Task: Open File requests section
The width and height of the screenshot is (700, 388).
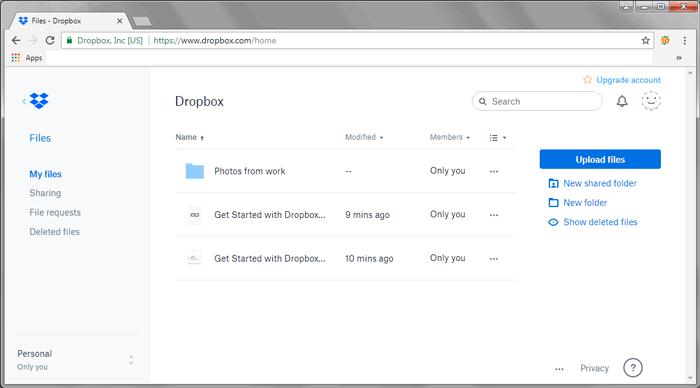Action: pyautogui.click(x=55, y=213)
